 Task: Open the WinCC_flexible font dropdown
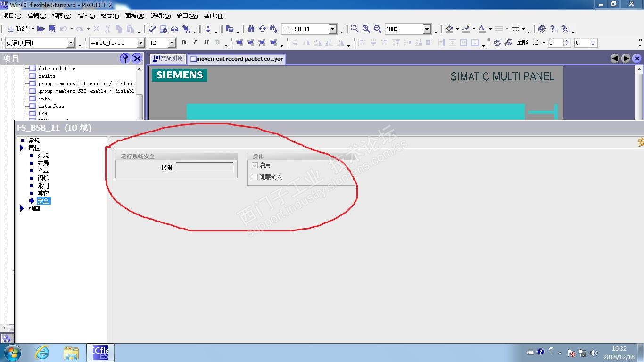140,43
